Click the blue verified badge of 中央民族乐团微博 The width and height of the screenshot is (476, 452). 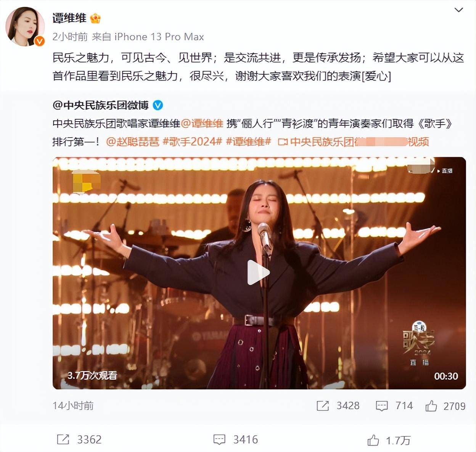(158, 105)
